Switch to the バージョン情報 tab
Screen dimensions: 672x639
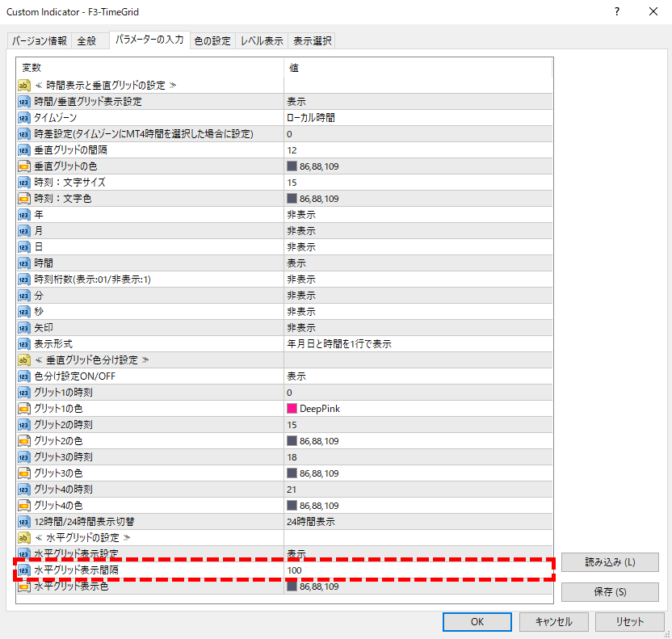(40, 41)
